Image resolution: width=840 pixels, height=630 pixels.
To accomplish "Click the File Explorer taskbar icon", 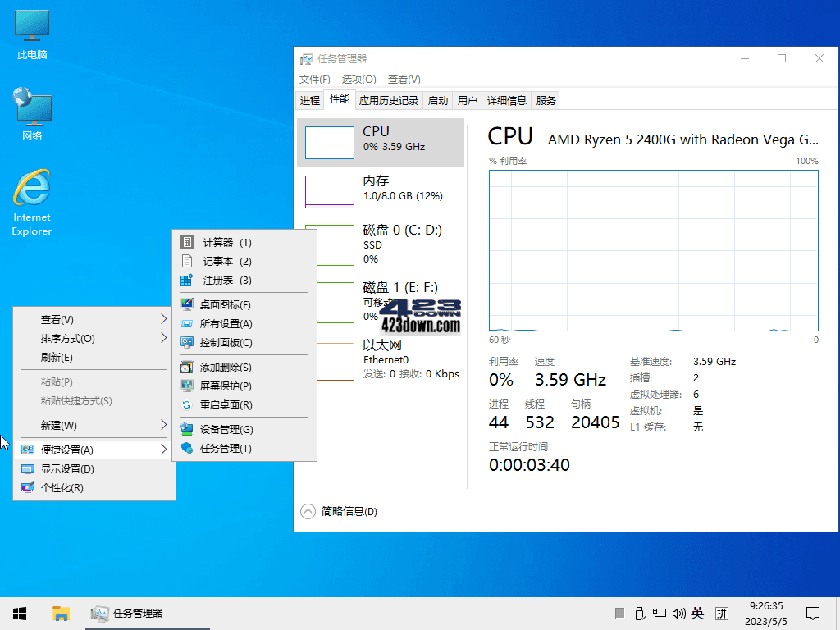I will pos(61,613).
